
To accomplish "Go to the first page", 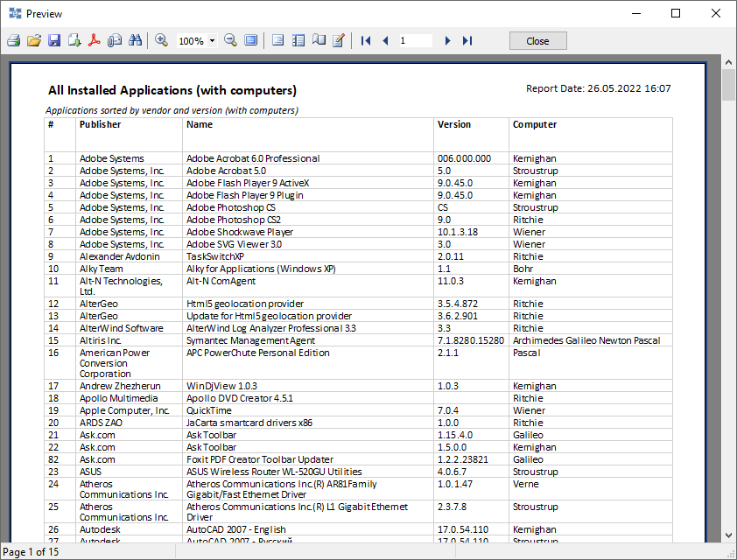I will [x=366, y=40].
